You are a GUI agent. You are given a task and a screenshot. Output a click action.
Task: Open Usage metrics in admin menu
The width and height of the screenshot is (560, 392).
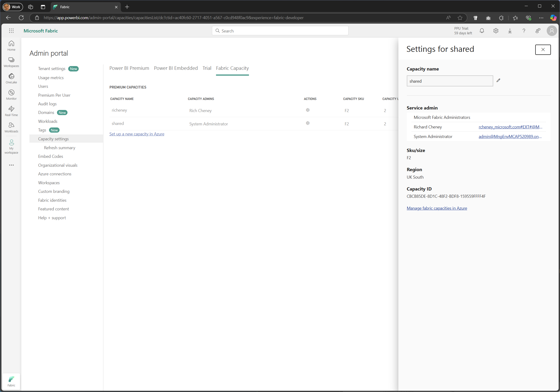(51, 78)
